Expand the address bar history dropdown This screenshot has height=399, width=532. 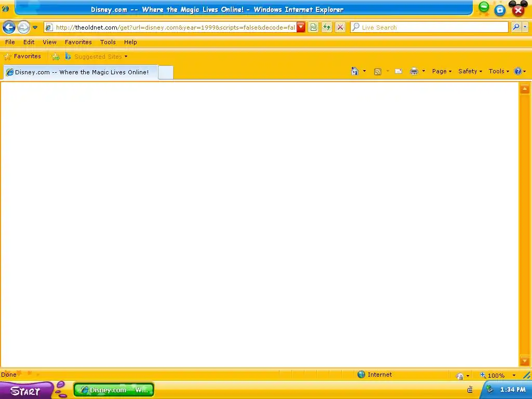pos(301,28)
